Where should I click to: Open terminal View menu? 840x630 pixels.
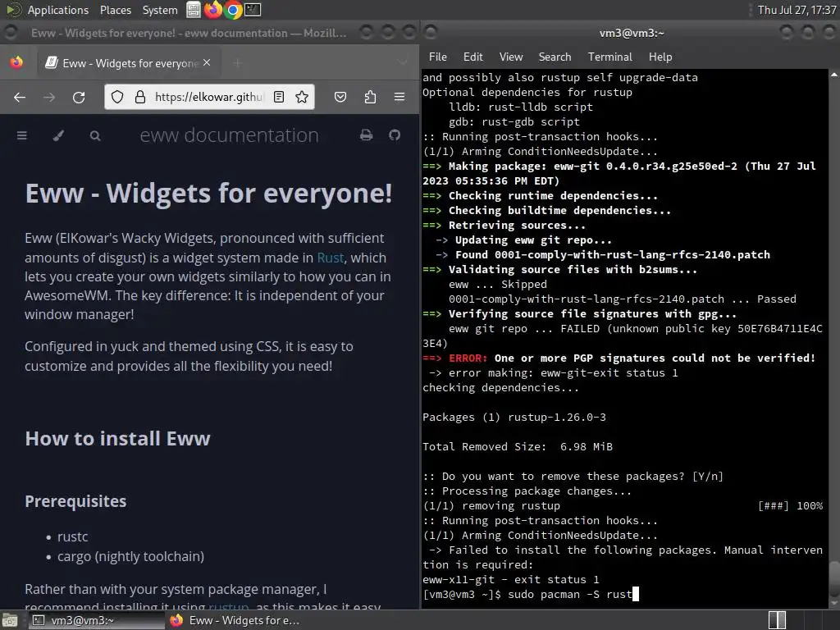(x=511, y=57)
